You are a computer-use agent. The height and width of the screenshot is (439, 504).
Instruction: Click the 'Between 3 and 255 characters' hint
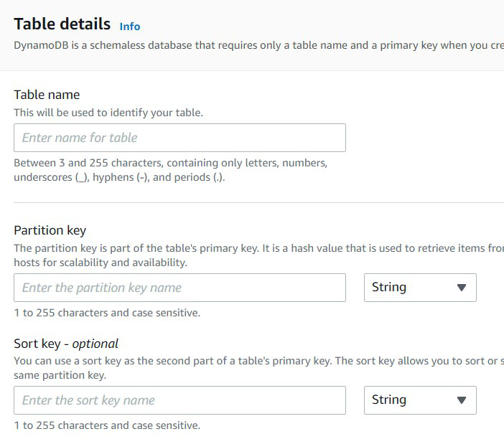(170, 170)
